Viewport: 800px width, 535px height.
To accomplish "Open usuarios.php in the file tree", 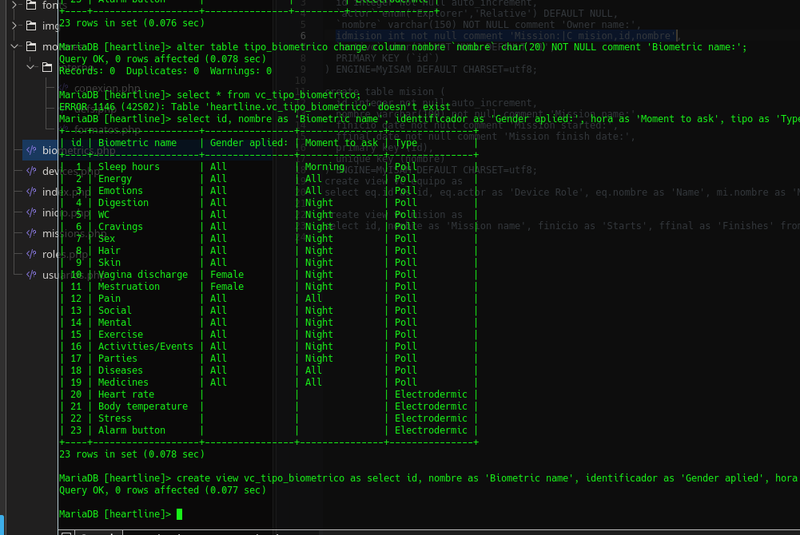I will coord(74,275).
